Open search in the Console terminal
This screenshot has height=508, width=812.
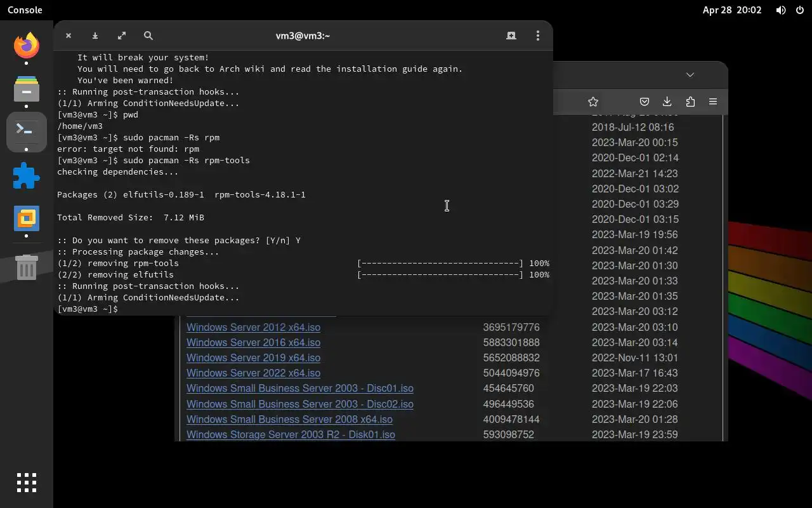tap(148, 36)
